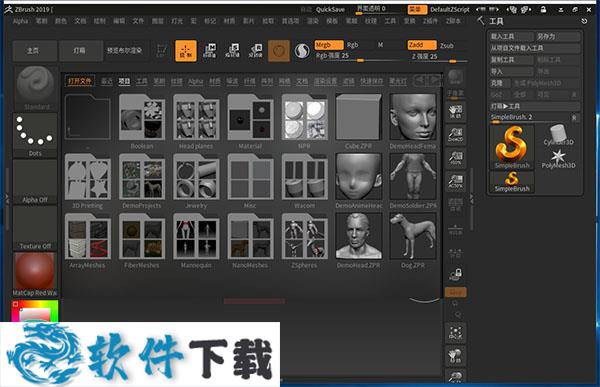Image resolution: width=600 pixels, height=387 pixels.
Task: Click the tool palette refresh icon
Action: [x=584, y=21]
